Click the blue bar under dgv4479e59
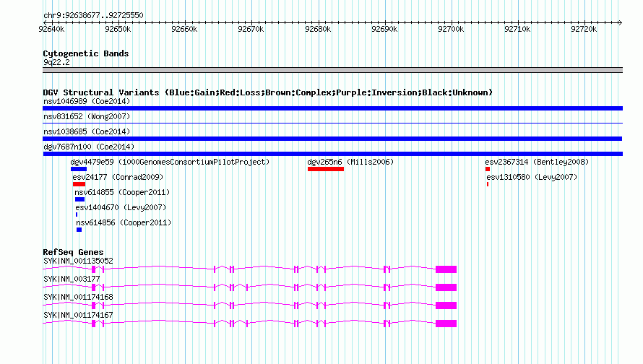Image resolution: width=643 pixels, height=364 pixels. (x=79, y=169)
